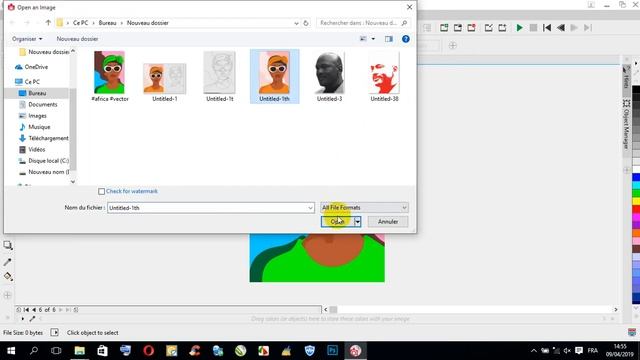Click the dialog Help question mark icon
This screenshot has width=640, height=360.
pos(405,39)
